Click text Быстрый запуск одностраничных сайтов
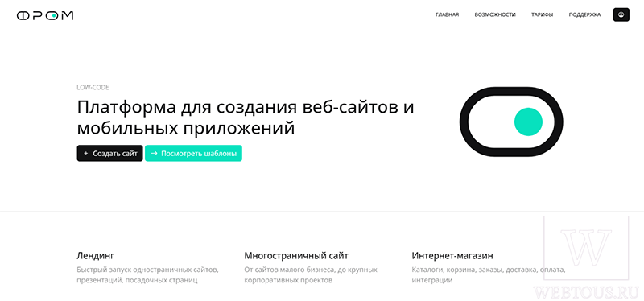 [148, 275]
